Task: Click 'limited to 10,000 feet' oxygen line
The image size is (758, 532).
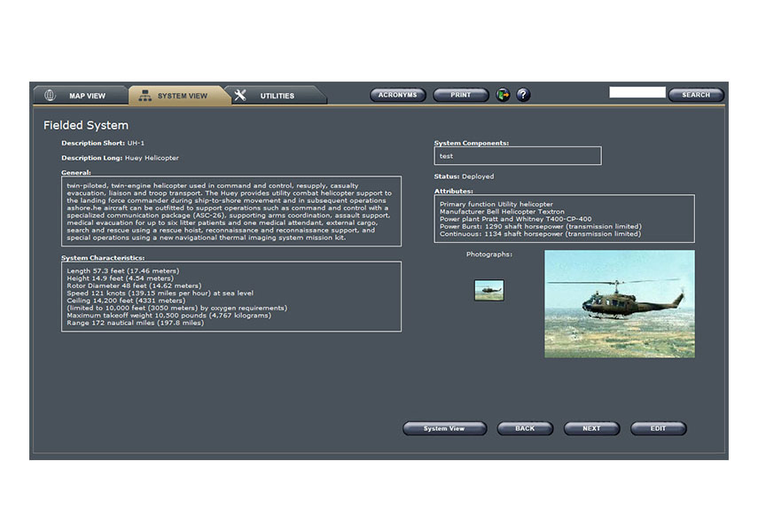Action: coord(177,308)
